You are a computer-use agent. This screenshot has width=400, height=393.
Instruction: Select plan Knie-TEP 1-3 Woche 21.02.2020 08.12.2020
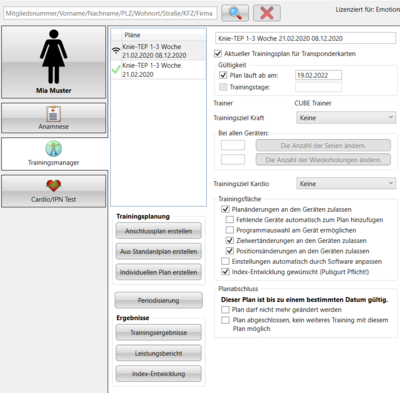[x=159, y=51]
